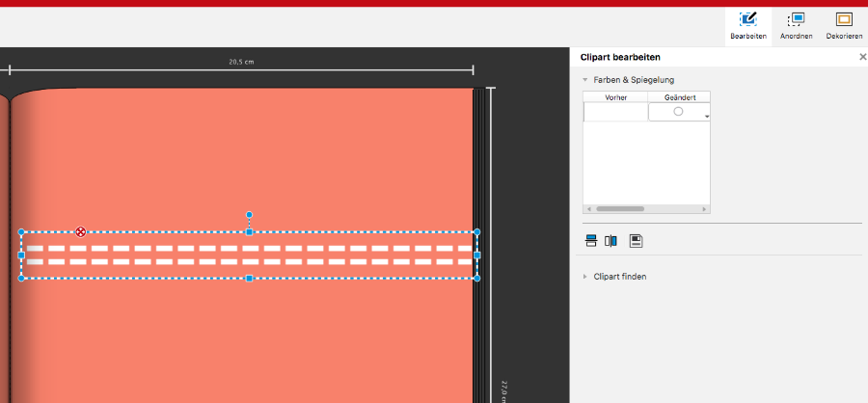This screenshot has height=403, width=868.
Task: Click the rotation handle above the clipart
Action: (x=249, y=215)
